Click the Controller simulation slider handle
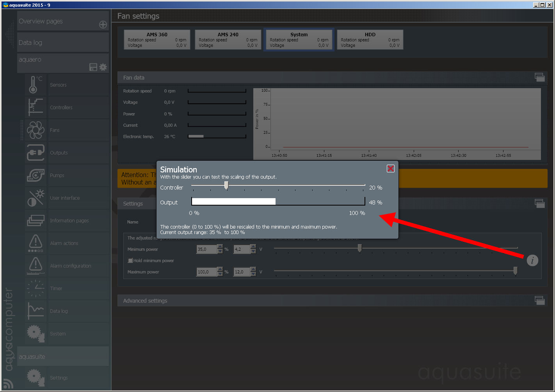This screenshot has height=392, width=555. click(226, 186)
